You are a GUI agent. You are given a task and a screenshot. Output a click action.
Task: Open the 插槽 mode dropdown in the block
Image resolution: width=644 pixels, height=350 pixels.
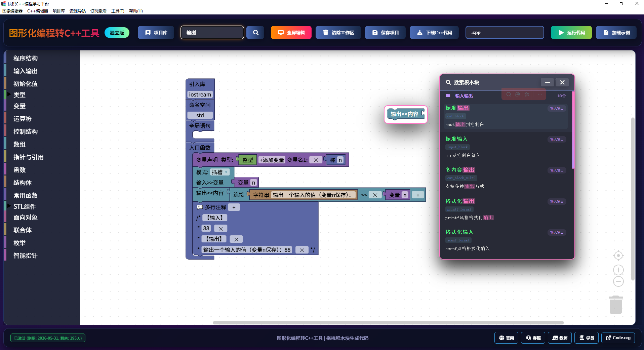pyautogui.click(x=220, y=172)
